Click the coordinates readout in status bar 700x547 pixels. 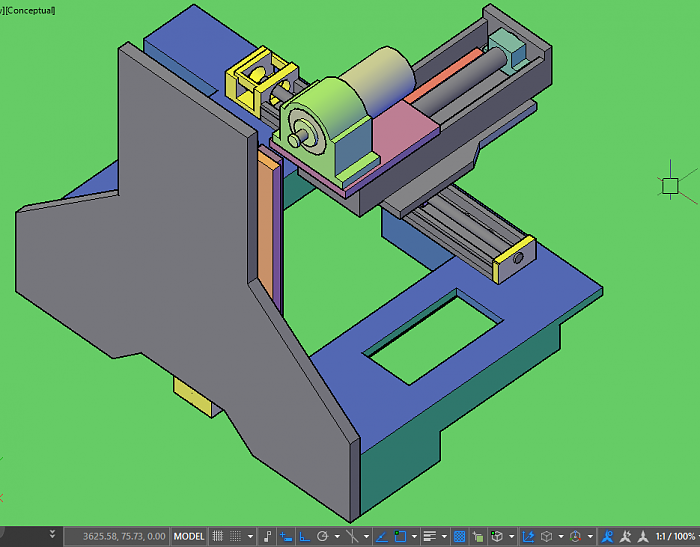tap(124, 536)
